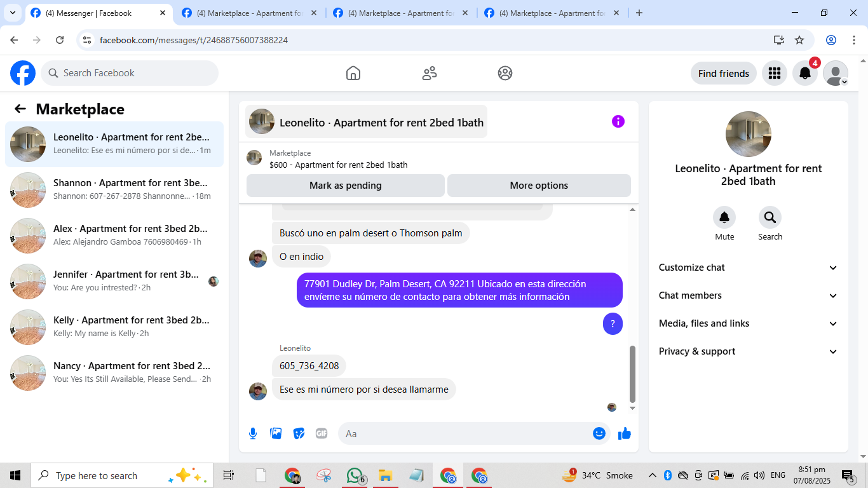Open the notifications bell with badge
This screenshot has width=868, height=488.
click(805, 73)
